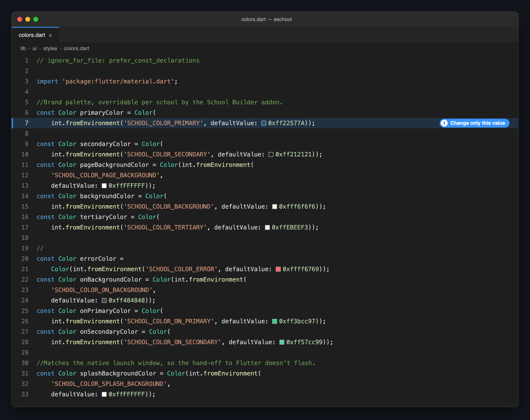Click the gray 0xff484848 color swatch

104,300
